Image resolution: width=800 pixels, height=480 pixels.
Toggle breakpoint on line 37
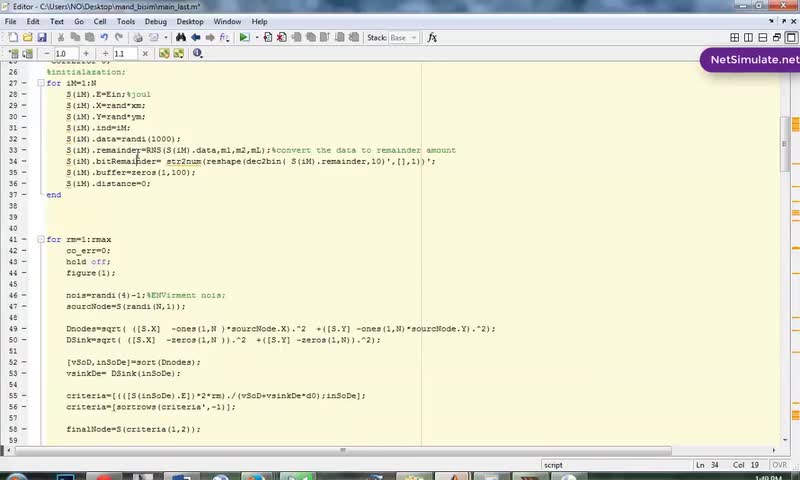[24, 195]
